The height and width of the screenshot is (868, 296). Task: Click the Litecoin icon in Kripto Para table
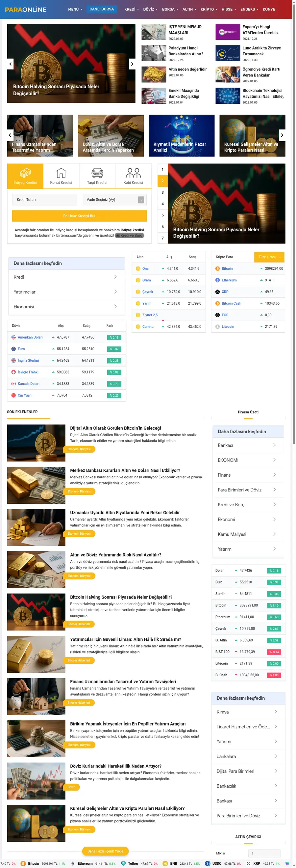tap(218, 326)
